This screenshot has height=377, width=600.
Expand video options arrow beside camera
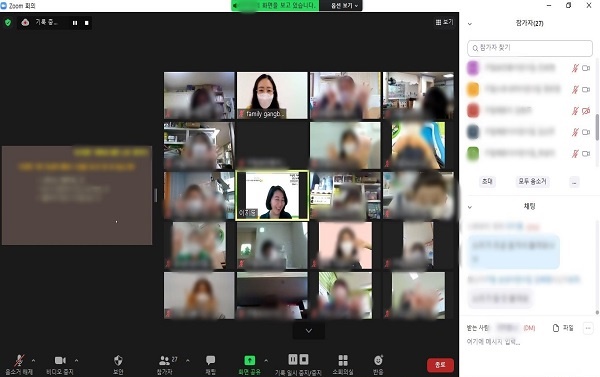(77, 361)
